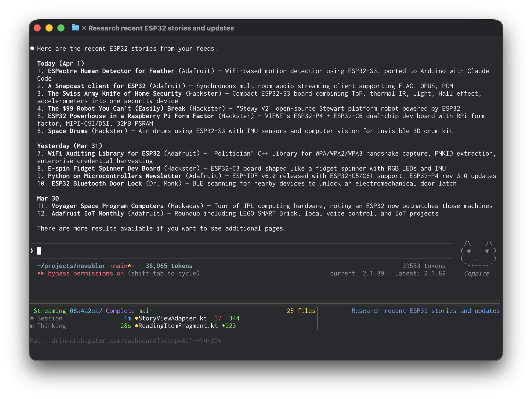
Task: Click the blue folder icon in title bar
Action: point(75,28)
